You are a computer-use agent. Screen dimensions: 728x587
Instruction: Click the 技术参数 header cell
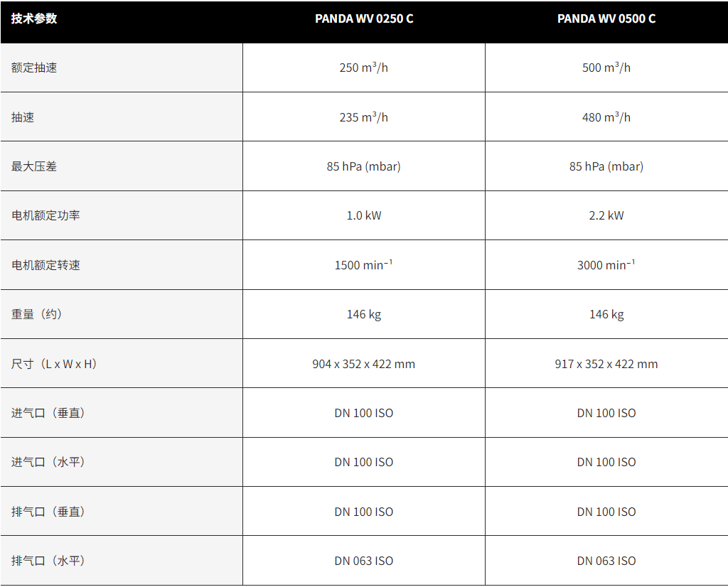[x=34, y=19]
